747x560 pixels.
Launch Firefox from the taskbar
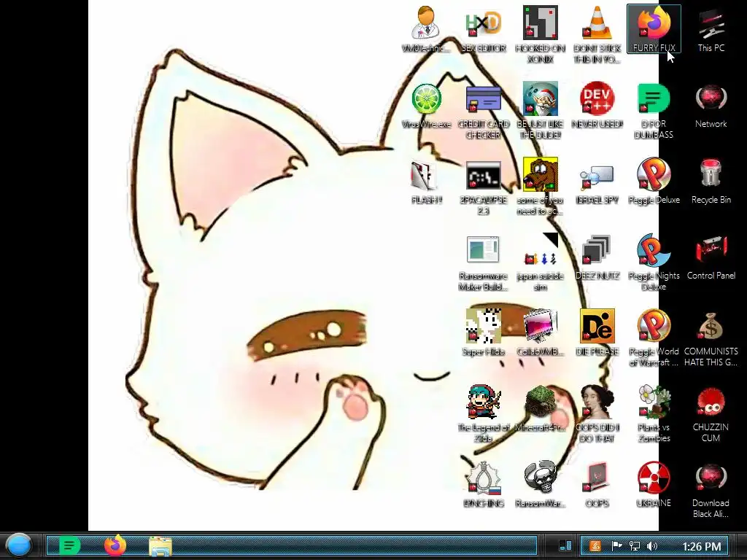coord(115,545)
